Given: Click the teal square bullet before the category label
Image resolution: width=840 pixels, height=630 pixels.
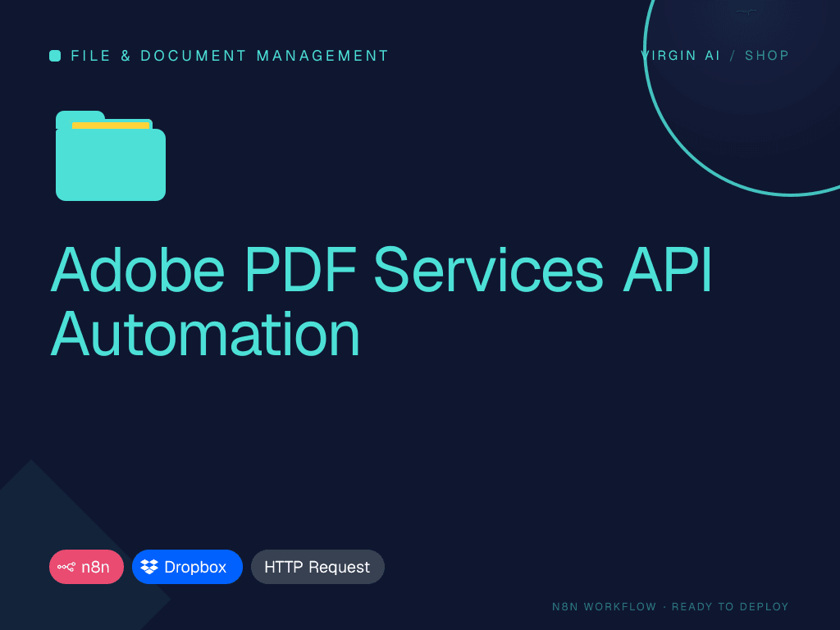Looking at the screenshot, I should click(x=55, y=56).
